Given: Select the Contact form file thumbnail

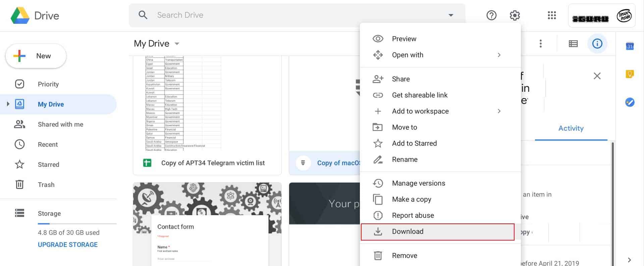Looking at the screenshot, I should [x=207, y=224].
